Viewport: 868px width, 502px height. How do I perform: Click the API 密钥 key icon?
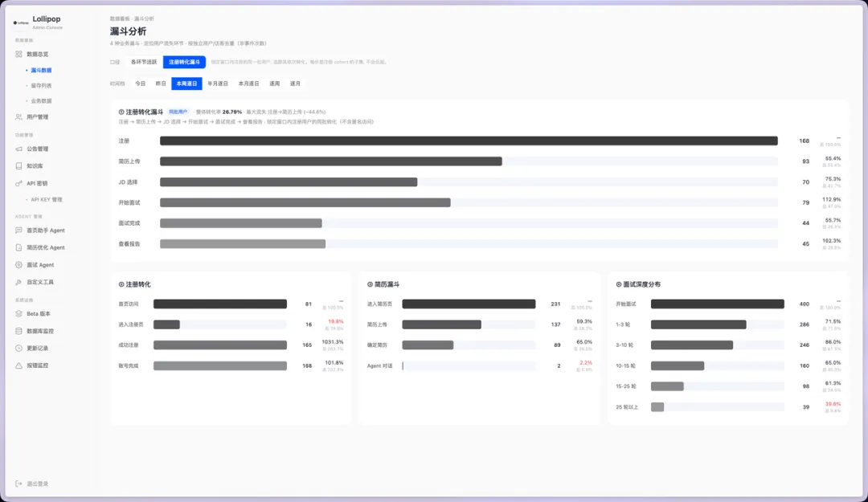18,183
